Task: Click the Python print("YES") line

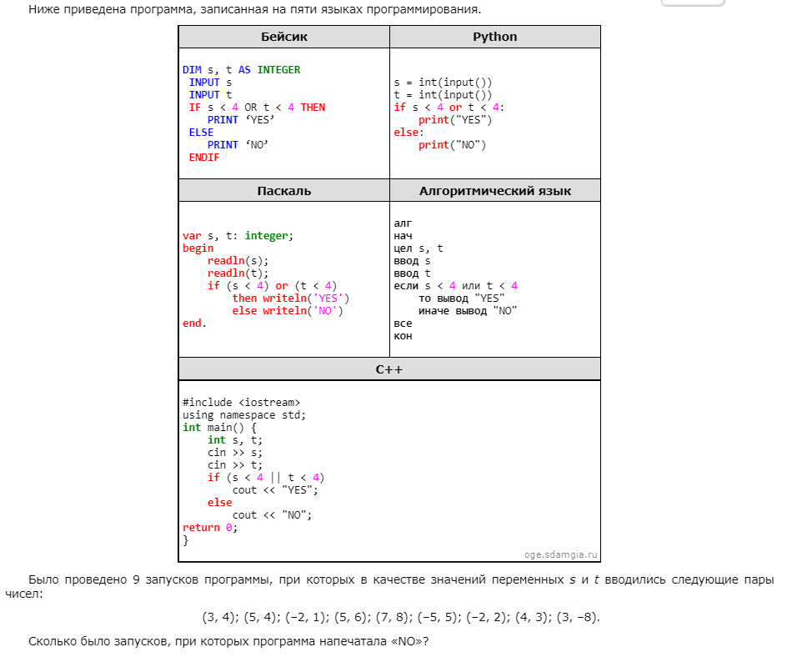Action: click(x=455, y=120)
